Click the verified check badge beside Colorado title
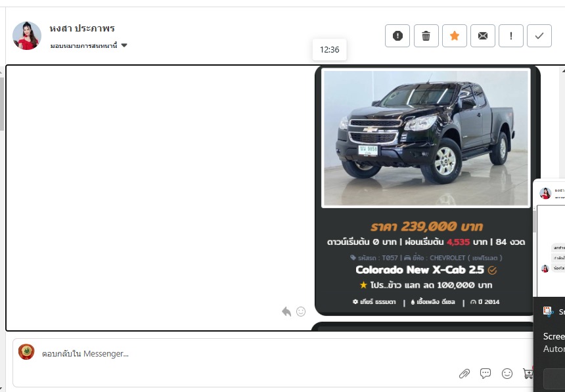 [492, 271]
